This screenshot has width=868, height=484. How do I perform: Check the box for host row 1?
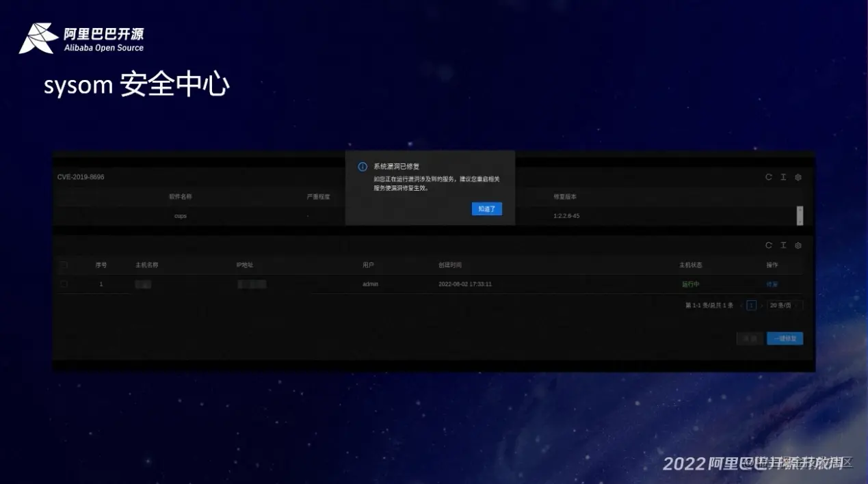click(x=64, y=284)
